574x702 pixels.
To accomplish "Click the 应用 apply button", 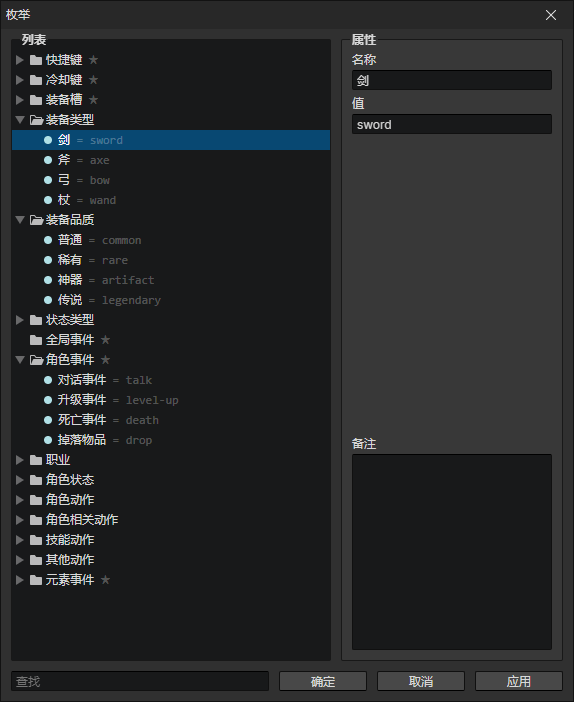I will pos(518,681).
